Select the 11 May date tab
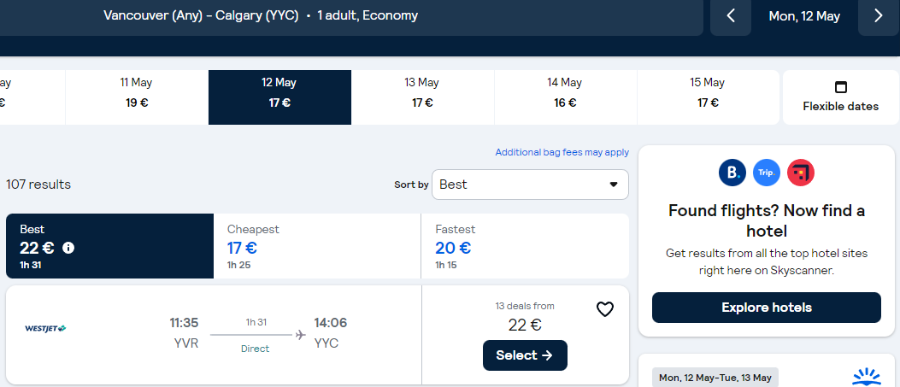 click(137, 97)
